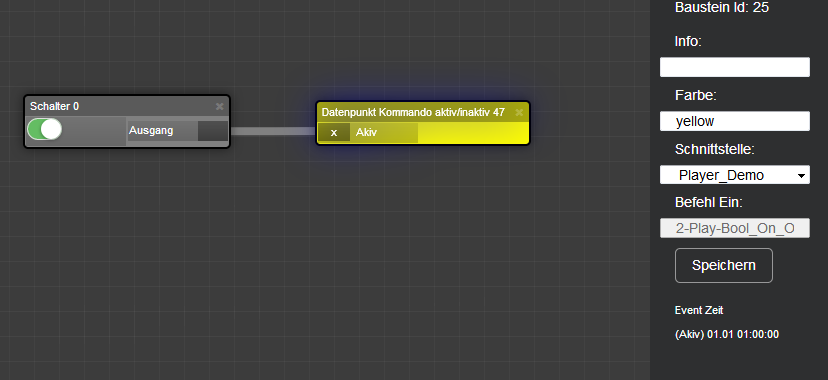The width and height of the screenshot is (828, 380).
Task: Click the (Akiv) 01.01 01:00:00 event entry
Action: [x=727, y=335]
